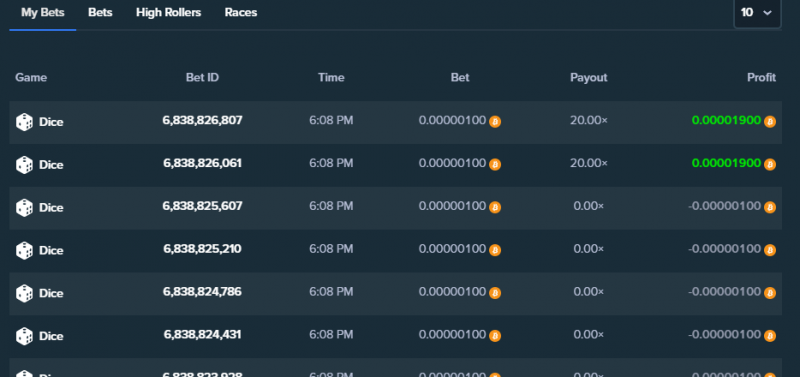Click bitcoin icon beside profit in row 6,838,826,807

[770, 121]
